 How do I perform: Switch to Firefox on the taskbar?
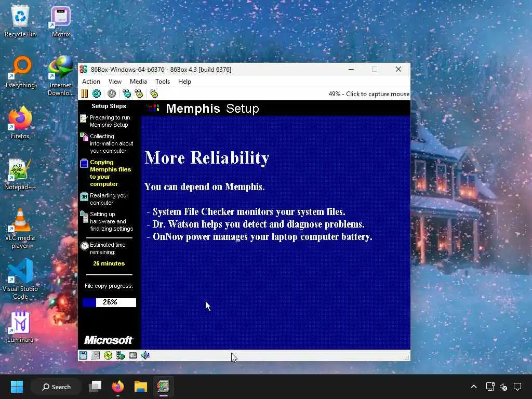pos(118,387)
